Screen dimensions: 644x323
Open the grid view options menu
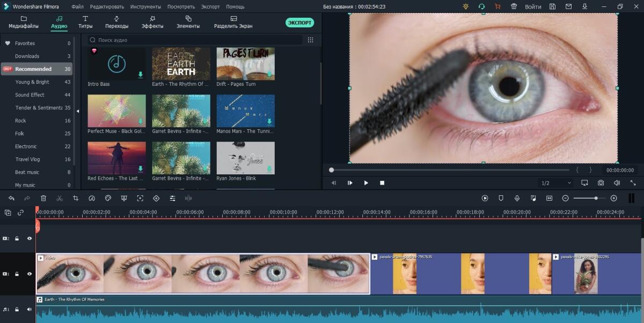[310, 40]
